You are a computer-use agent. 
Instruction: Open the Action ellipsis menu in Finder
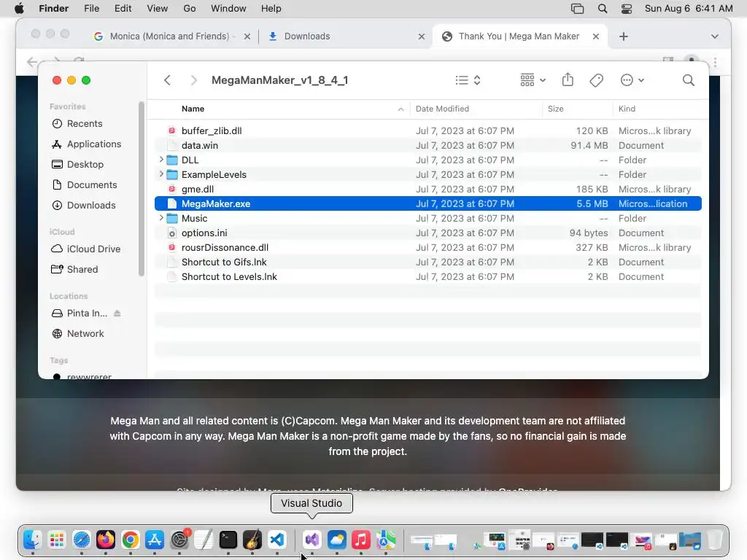pyautogui.click(x=632, y=80)
